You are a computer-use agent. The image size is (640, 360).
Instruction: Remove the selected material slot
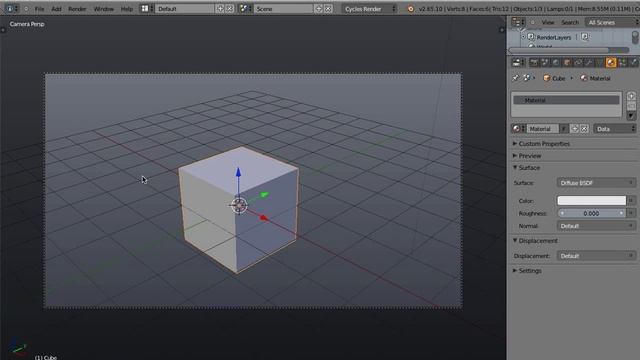[x=631, y=106]
